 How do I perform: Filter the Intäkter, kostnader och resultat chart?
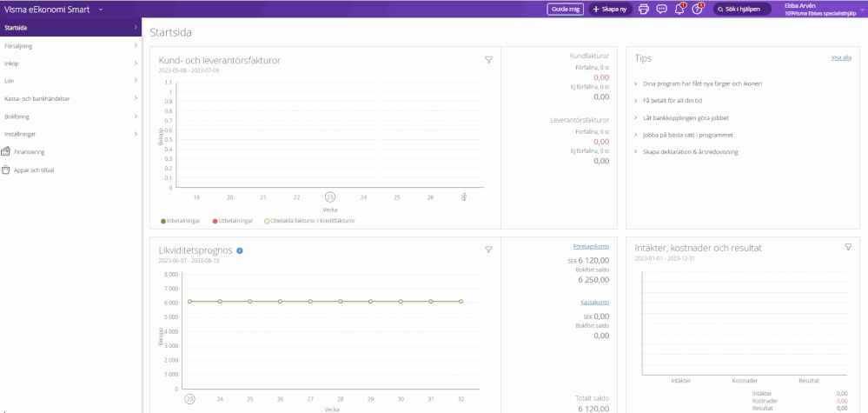(x=848, y=248)
